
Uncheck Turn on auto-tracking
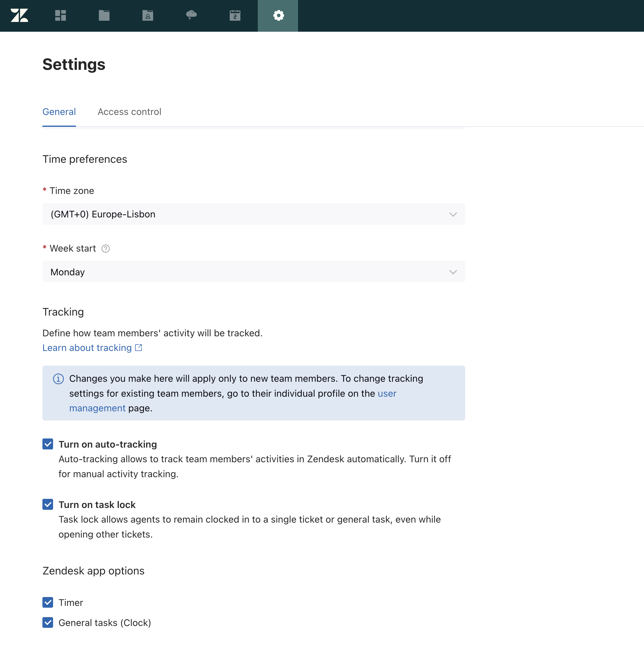coord(48,444)
